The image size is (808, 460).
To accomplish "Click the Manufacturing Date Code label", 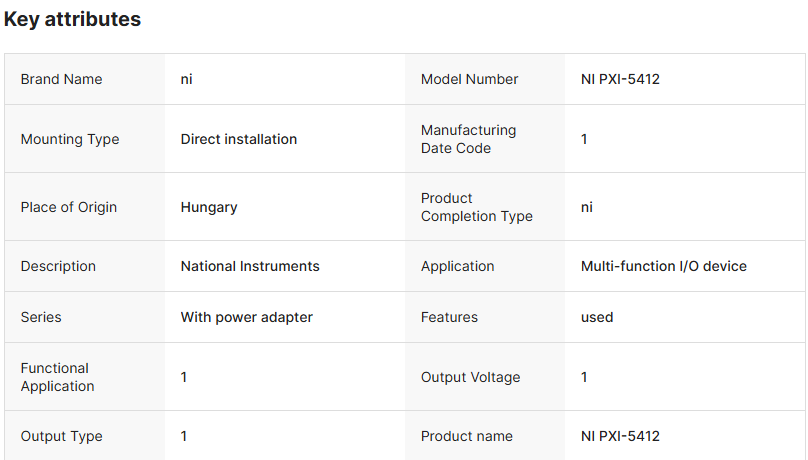I will click(468, 139).
